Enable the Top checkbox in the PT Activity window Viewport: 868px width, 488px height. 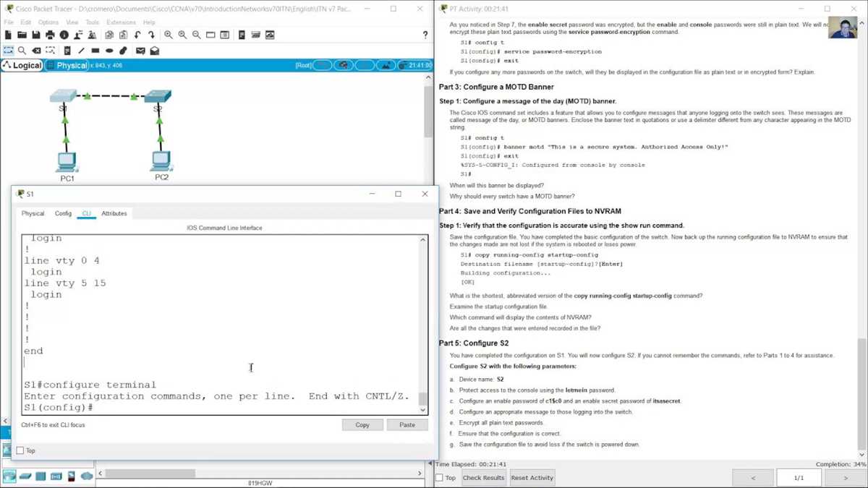click(x=439, y=478)
